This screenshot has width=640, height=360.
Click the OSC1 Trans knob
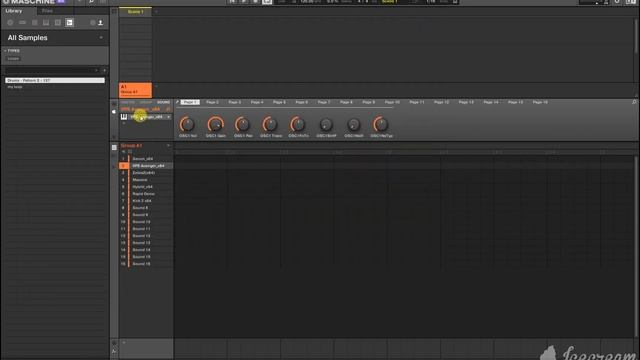click(x=270, y=124)
